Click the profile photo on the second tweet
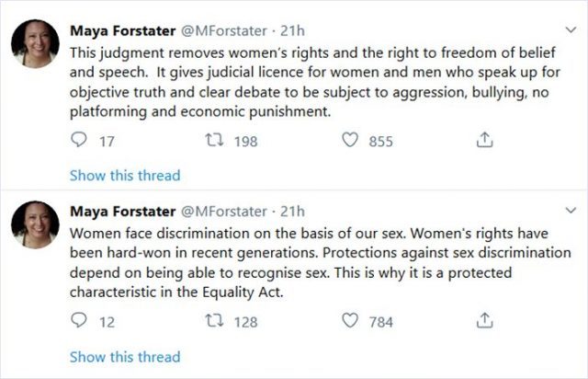Screen dimensions: 588x379 pyautogui.click(x=36, y=224)
